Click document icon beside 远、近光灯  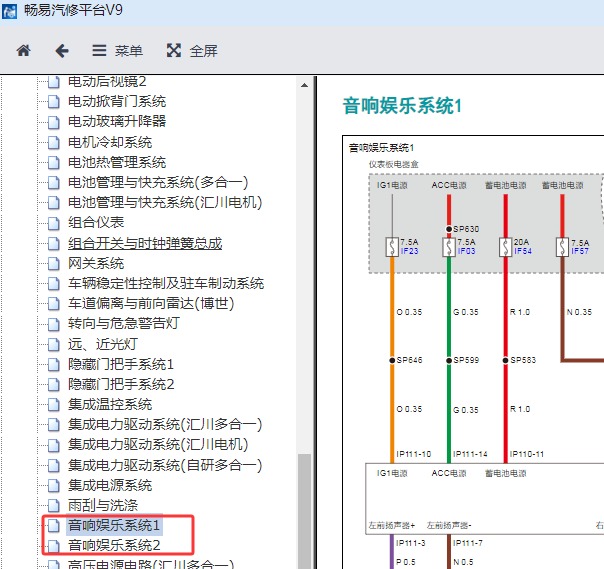click(54, 345)
